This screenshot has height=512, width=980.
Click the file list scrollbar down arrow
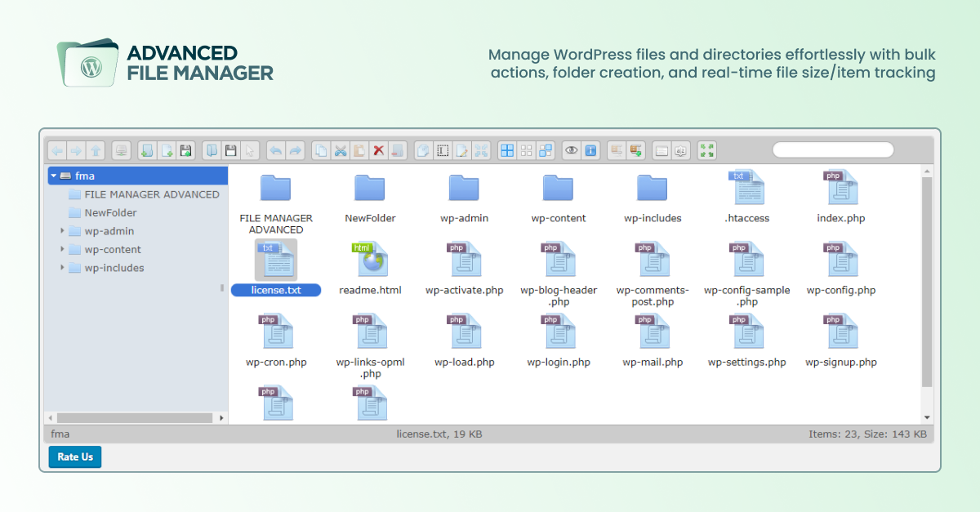(927, 417)
